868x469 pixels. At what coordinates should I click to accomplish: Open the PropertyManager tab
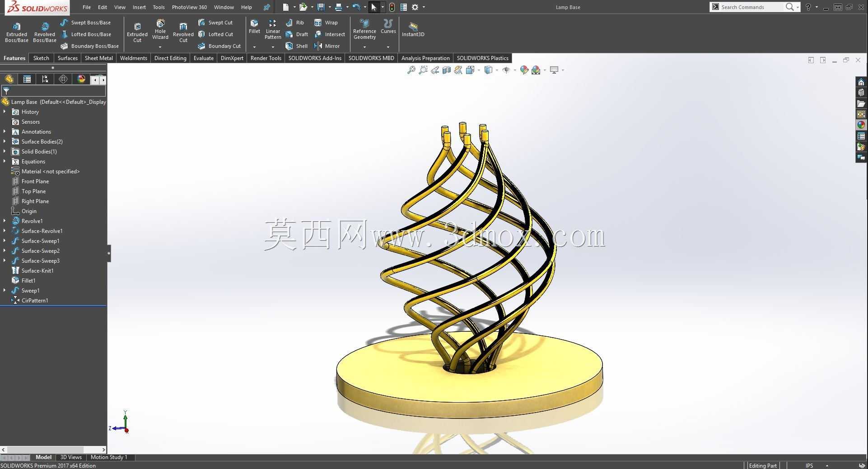27,79
